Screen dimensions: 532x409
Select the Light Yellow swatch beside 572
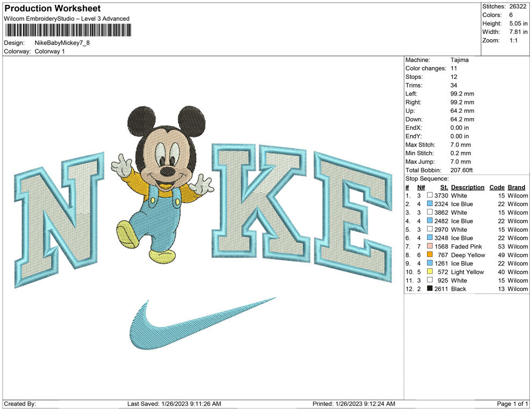click(429, 272)
